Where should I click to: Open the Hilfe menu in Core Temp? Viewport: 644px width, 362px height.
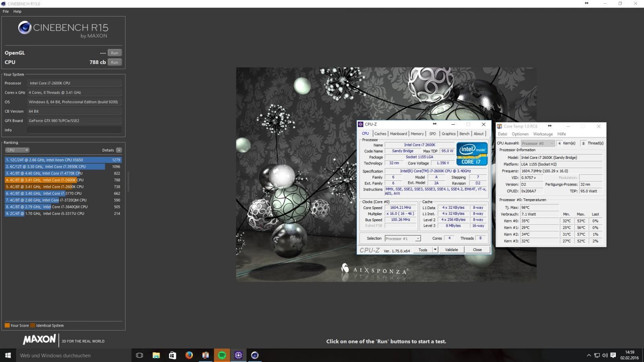561,134
